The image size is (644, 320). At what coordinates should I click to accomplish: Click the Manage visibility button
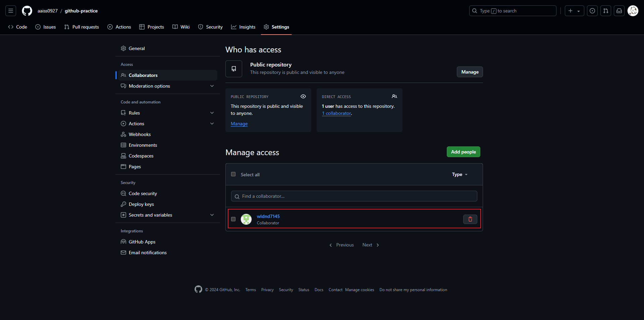click(470, 72)
